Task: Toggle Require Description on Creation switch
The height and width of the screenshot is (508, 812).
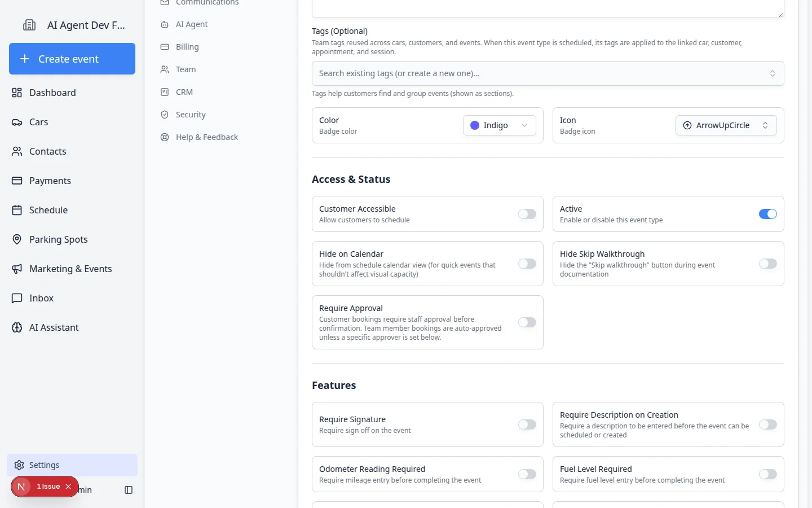Action: [x=768, y=424]
